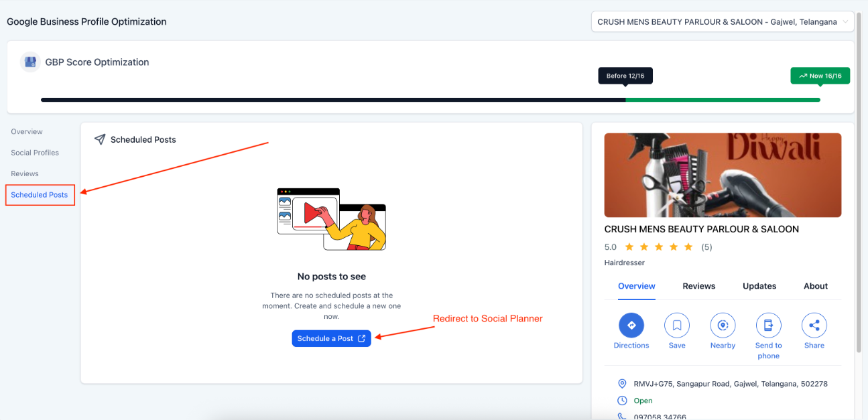868x420 pixels.
Task: Click the five-star rating row
Action: (659, 247)
